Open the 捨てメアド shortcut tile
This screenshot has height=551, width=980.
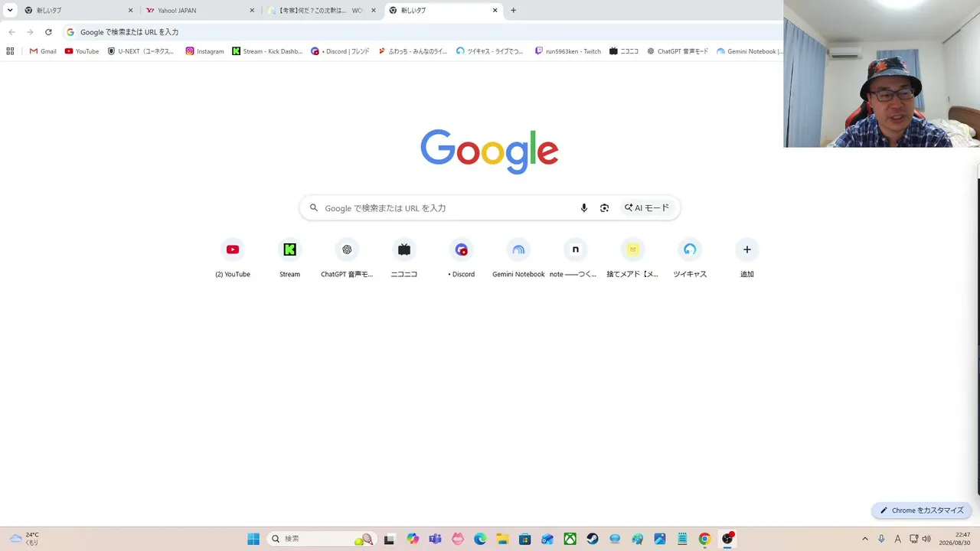632,259
